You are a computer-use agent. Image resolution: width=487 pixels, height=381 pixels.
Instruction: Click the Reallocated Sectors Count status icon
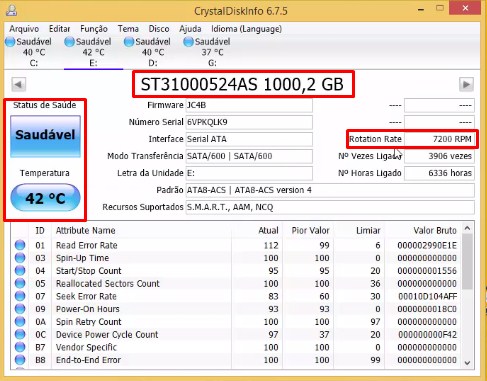20,283
